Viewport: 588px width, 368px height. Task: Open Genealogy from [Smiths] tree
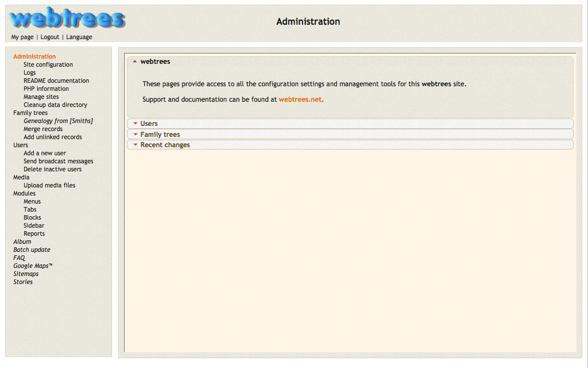(x=58, y=121)
